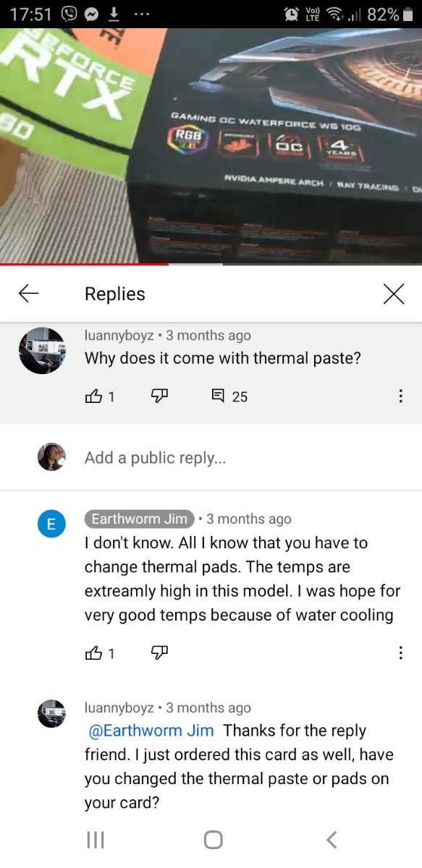Tap the back arrow beside Replies

coord(28,293)
